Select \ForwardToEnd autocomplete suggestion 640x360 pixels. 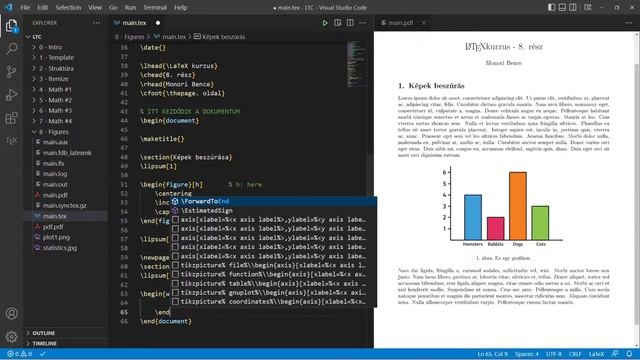[273, 201]
